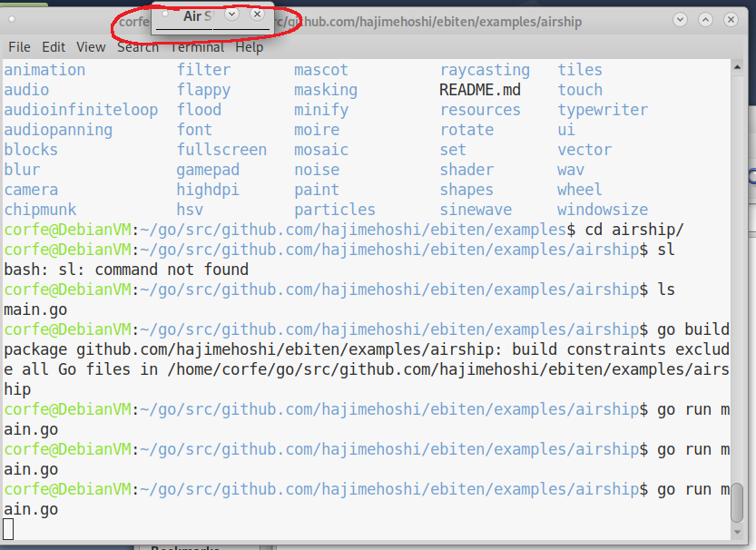Viewport: 756px width, 550px height.
Task: Open the Terminal menu
Action: (x=197, y=47)
